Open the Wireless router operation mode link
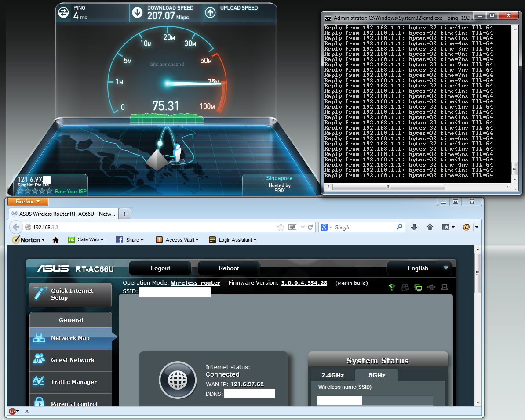Viewport: 525px width, 420px height. point(196,283)
